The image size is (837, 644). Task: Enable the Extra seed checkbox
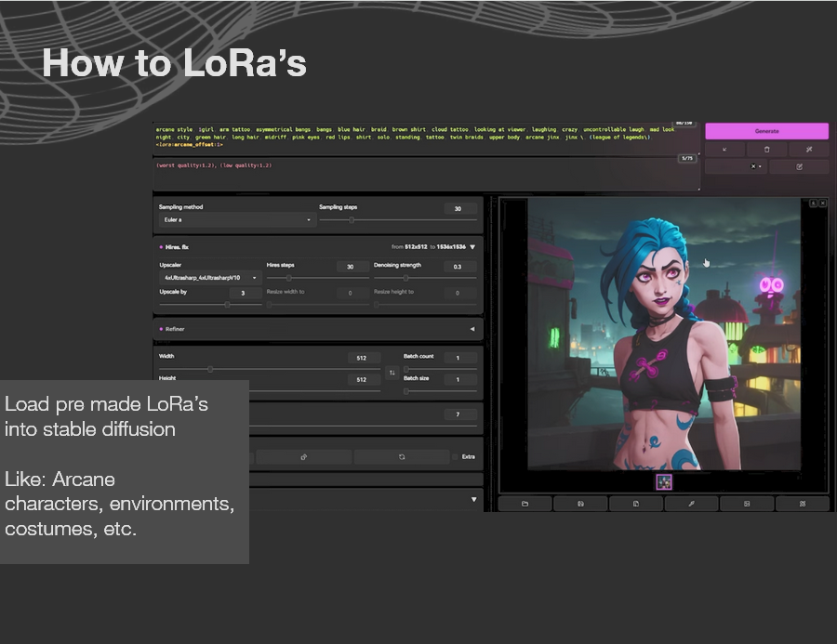pos(455,457)
